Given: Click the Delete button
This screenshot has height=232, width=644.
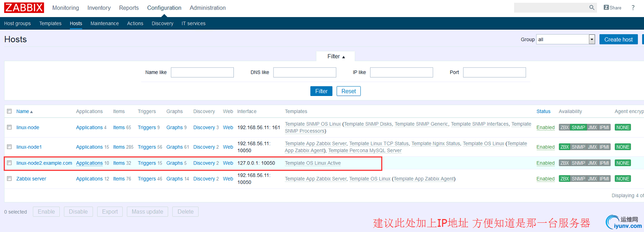Looking at the screenshot, I should point(186,212).
